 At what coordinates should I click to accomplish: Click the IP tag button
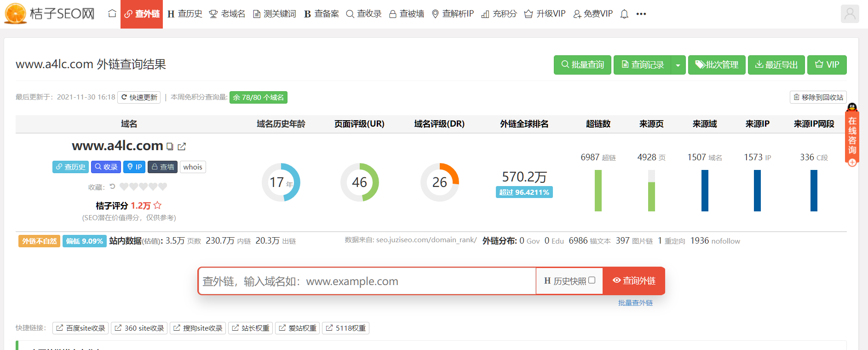click(x=134, y=167)
